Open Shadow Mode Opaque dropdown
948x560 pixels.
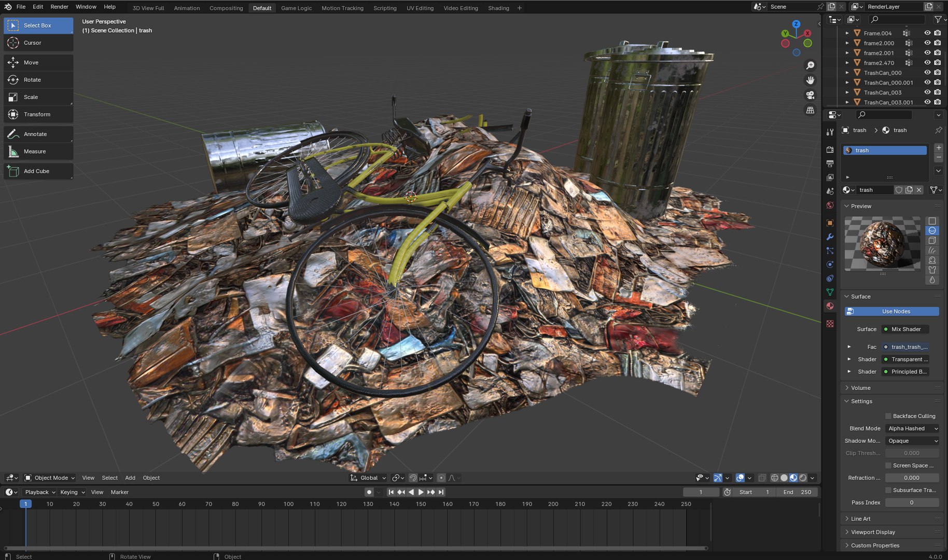[912, 441]
